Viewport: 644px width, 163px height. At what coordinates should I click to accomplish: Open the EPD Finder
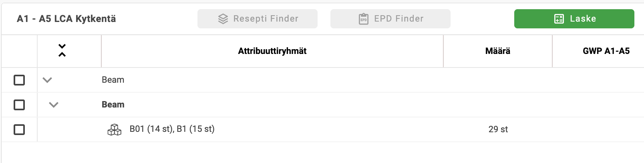pos(390,19)
